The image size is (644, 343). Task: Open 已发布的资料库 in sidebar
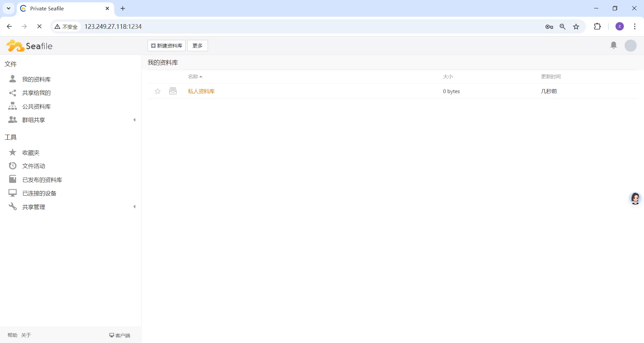pyautogui.click(x=42, y=180)
